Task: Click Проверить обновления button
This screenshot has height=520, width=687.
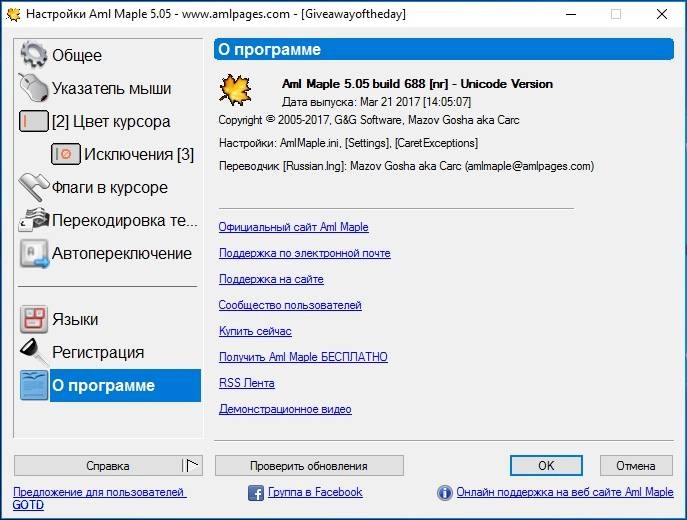Action: tap(309, 466)
